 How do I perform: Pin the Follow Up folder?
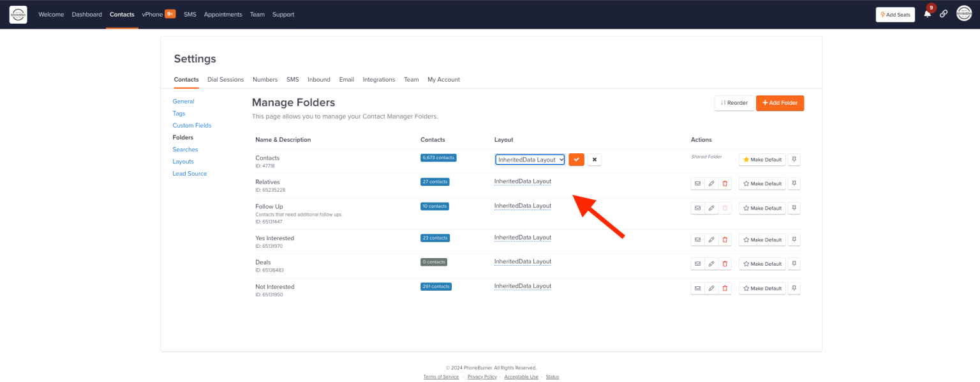[x=794, y=208]
